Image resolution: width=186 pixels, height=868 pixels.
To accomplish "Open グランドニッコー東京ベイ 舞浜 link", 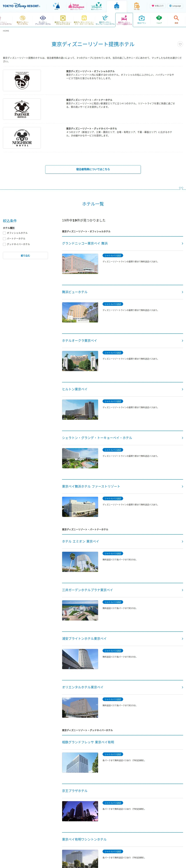I will click(85, 243).
